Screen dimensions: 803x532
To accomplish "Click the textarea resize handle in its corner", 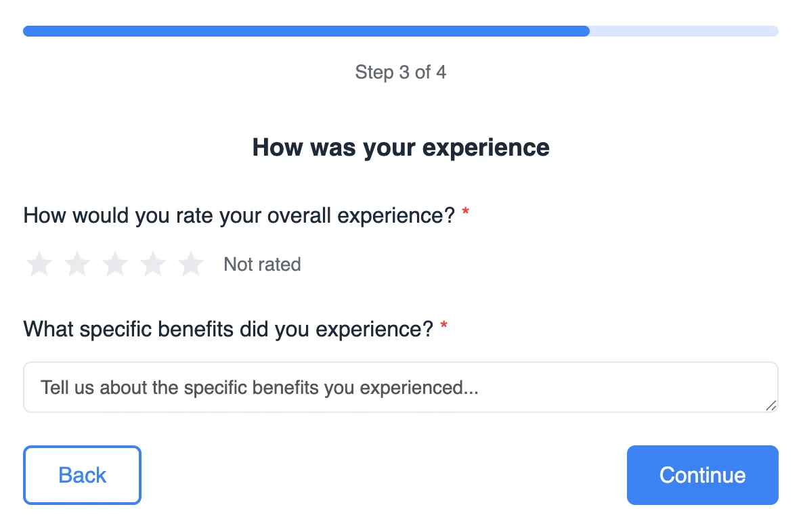I will tap(771, 405).
